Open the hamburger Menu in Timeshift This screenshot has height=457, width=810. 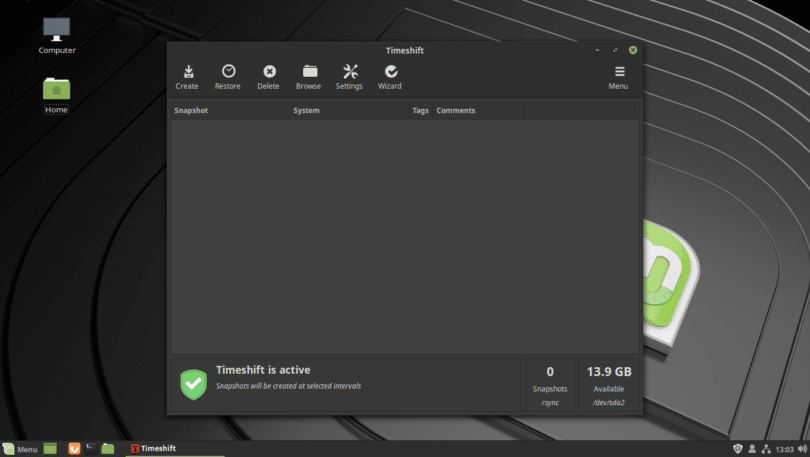click(x=618, y=76)
